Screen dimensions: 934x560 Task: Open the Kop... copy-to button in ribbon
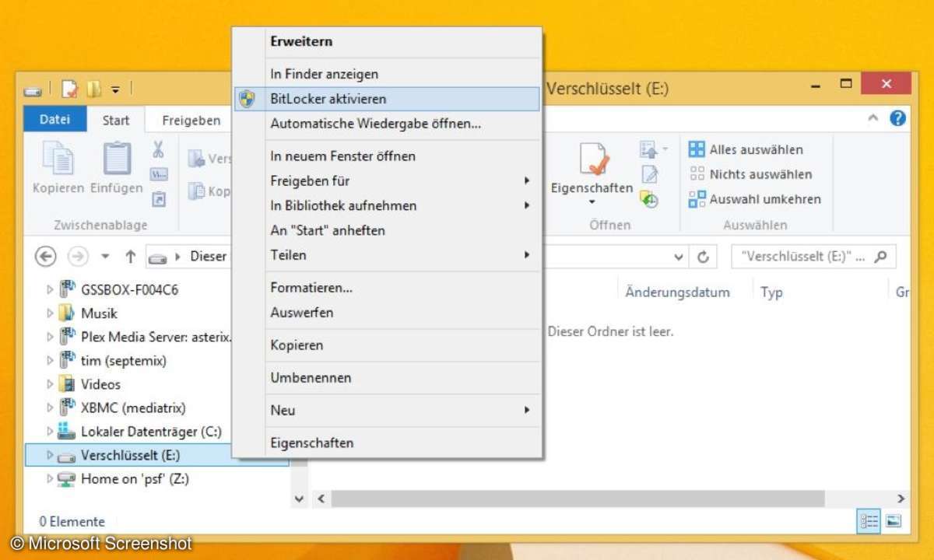click(x=209, y=191)
